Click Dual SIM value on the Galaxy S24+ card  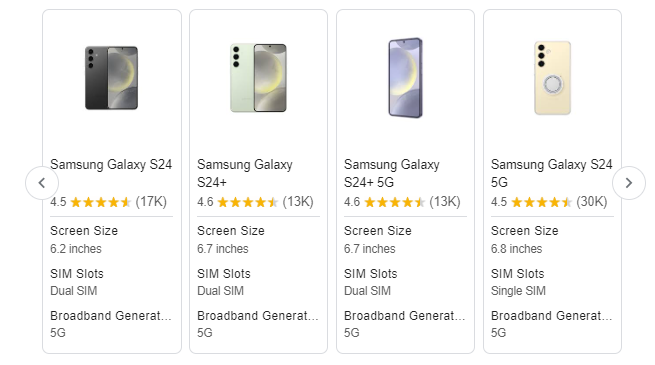point(221,291)
